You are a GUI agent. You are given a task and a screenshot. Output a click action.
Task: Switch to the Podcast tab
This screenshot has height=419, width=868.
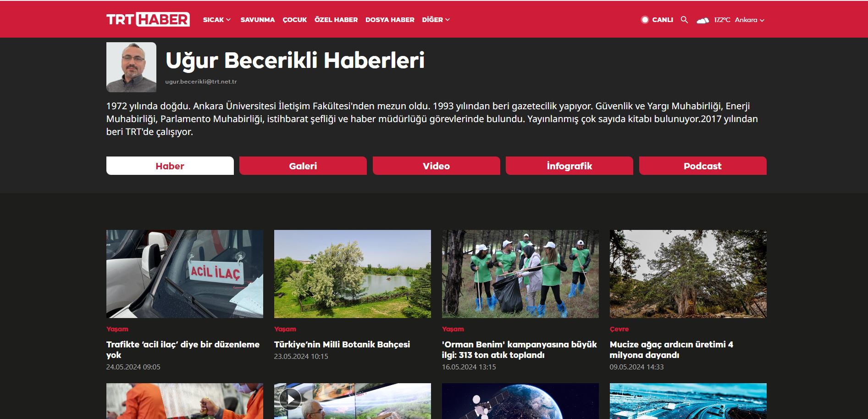(x=702, y=166)
